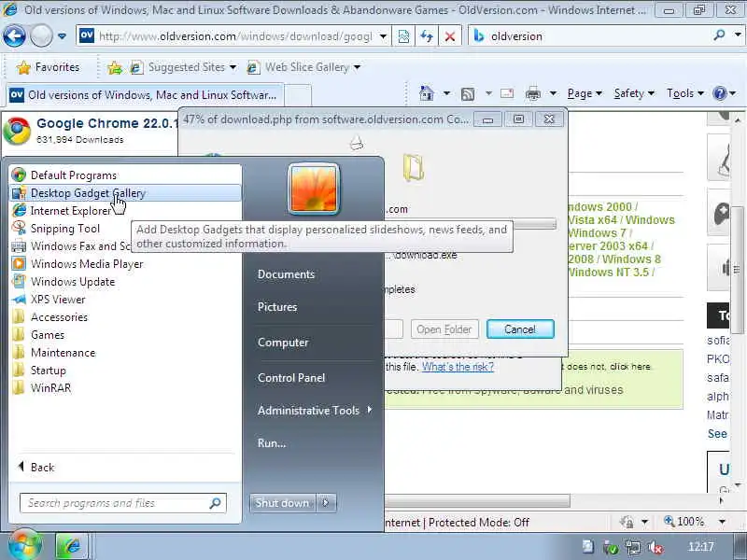
Task: Open the Page menu
Action: point(585,93)
